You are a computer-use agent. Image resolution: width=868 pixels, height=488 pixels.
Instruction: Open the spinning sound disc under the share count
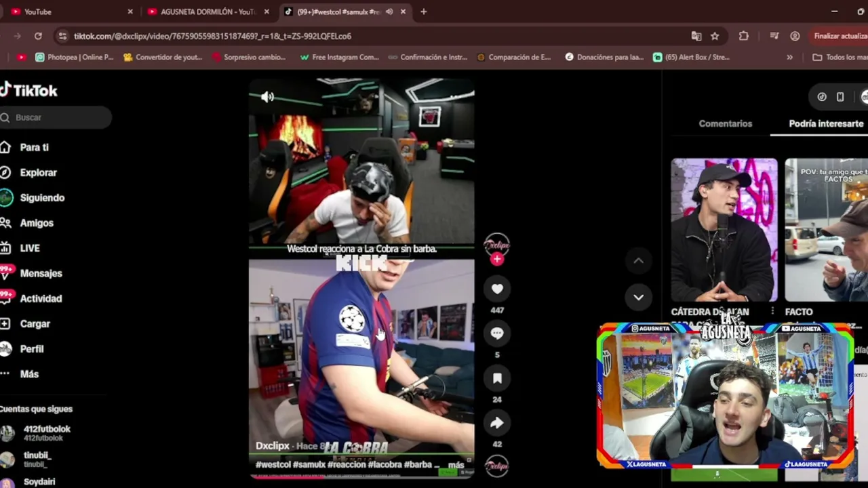pyautogui.click(x=497, y=466)
